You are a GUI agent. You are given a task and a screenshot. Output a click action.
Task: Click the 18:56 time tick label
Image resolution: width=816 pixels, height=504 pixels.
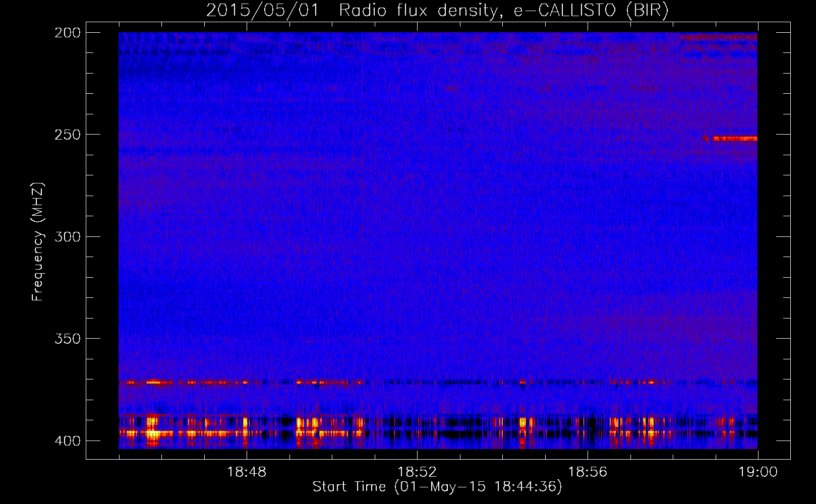[588, 472]
